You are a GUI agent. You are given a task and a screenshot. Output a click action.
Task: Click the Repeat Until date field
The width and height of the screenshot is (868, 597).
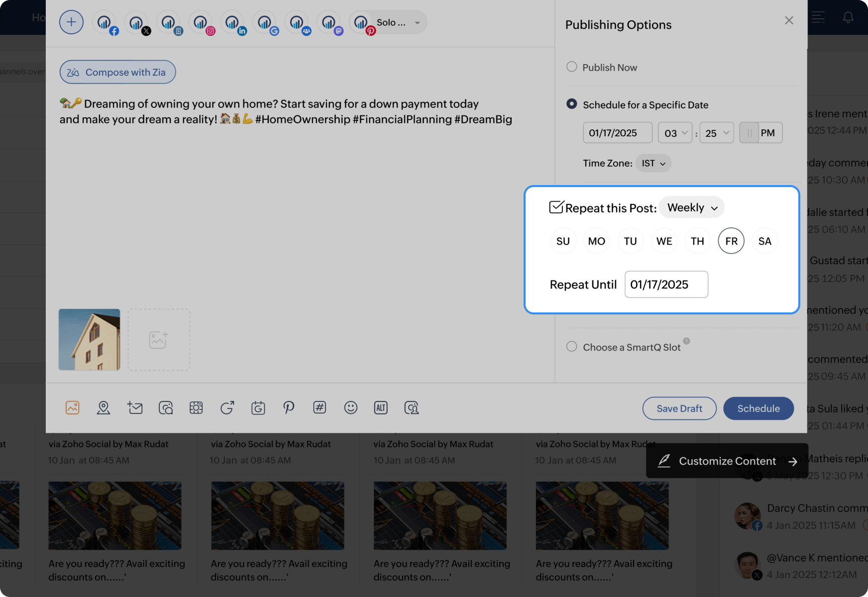tap(666, 285)
